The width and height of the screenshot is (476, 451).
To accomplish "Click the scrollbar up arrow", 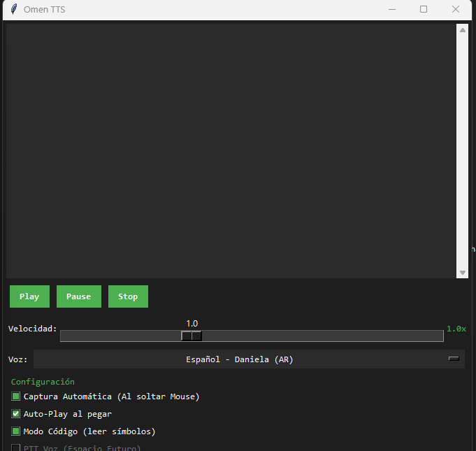I will click(x=463, y=30).
